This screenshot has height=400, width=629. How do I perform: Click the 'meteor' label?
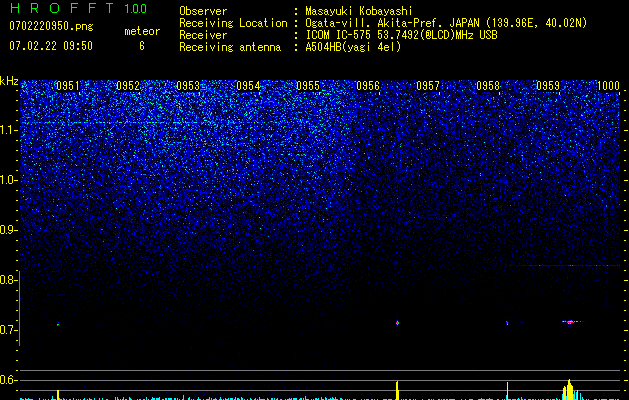click(x=142, y=31)
